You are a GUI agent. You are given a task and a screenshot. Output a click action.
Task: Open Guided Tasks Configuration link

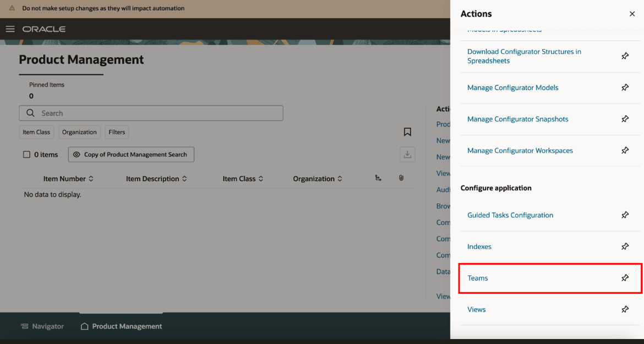[x=510, y=215]
